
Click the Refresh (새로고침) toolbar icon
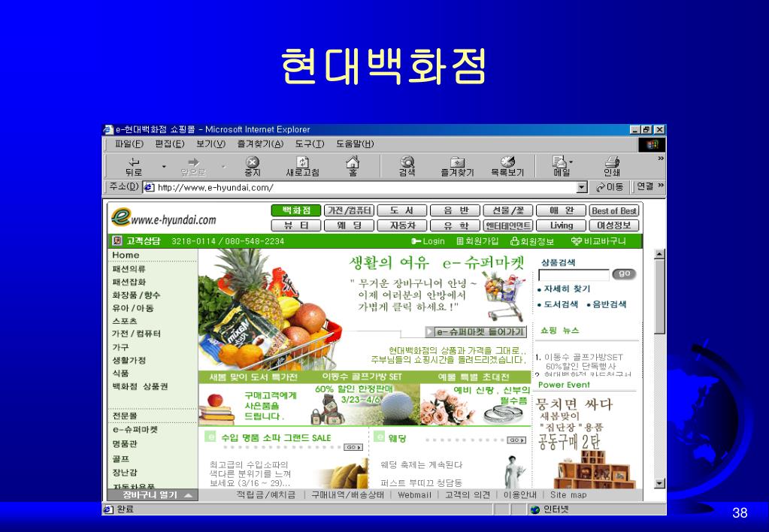coord(303,167)
